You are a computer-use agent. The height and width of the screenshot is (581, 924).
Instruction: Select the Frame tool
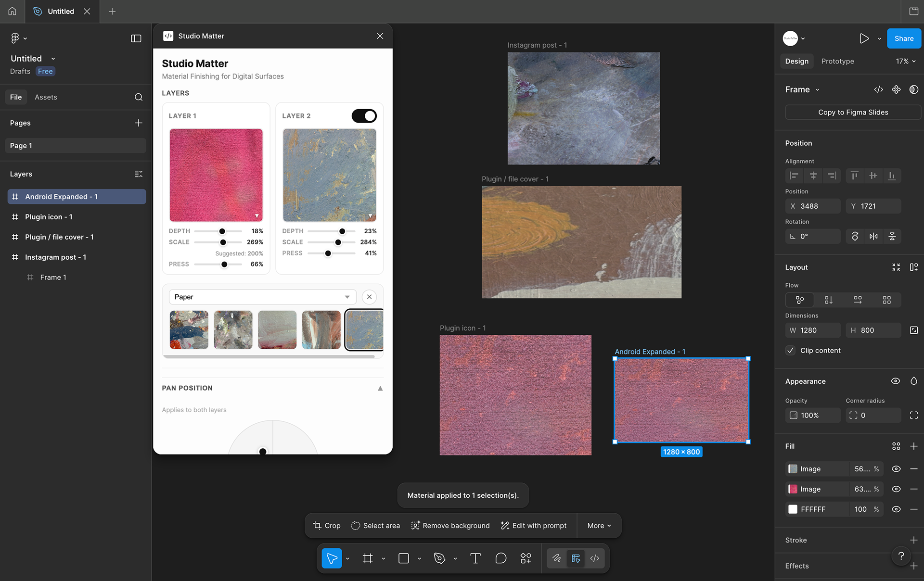click(368, 558)
